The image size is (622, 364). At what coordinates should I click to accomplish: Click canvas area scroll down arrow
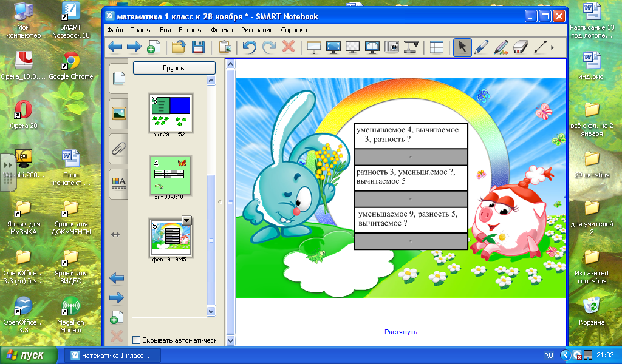click(x=230, y=340)
